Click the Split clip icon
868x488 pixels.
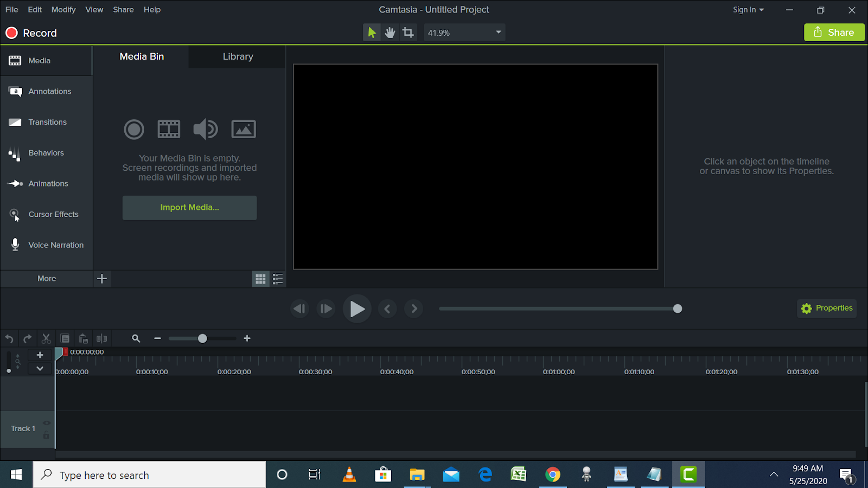[101, 338]
